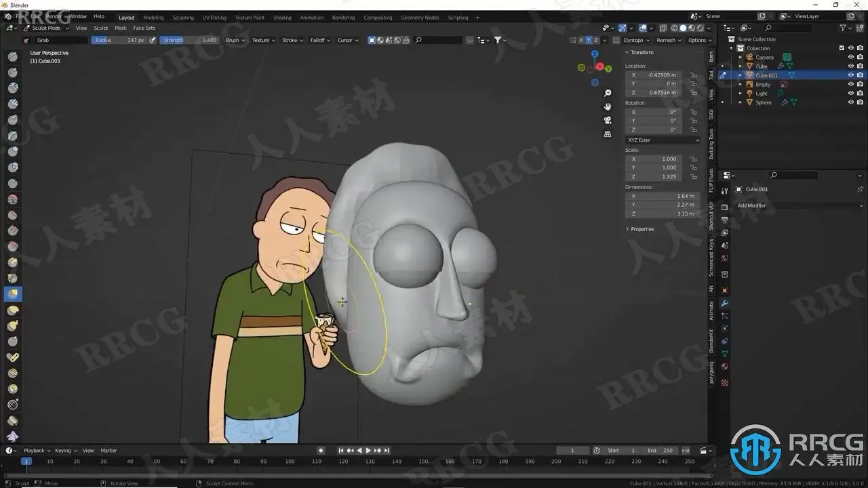The height and width of the screenshot is (488, 868).
Task: Toggle camera view using the viewport camera icon
Action: [608, 120]
